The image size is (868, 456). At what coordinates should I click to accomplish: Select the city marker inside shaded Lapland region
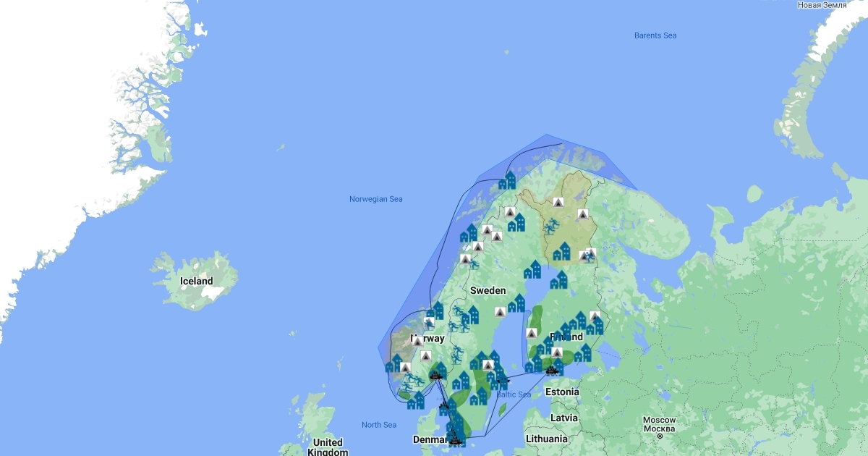[x=561, y=252]
